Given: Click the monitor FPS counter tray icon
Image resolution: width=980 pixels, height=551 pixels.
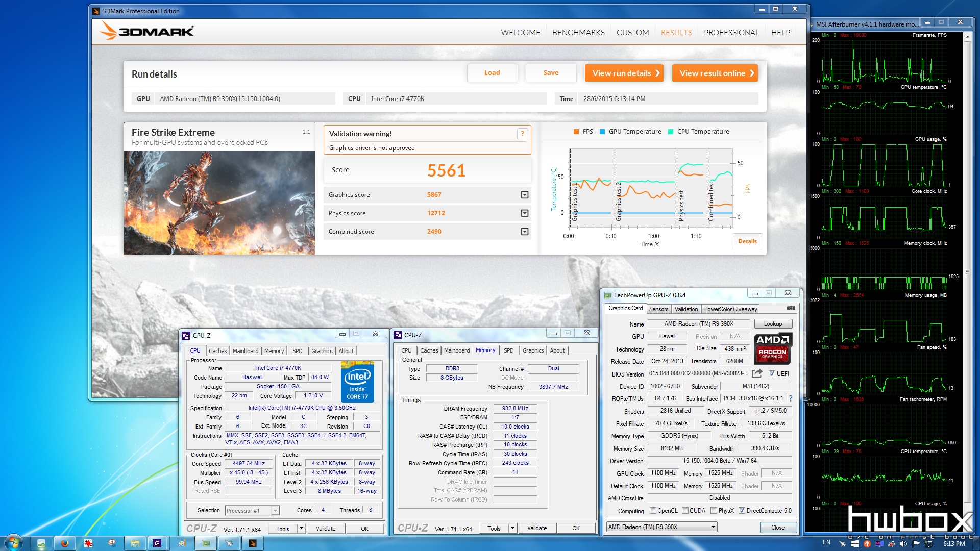Looking at the screenshot, I should point(879,544).
